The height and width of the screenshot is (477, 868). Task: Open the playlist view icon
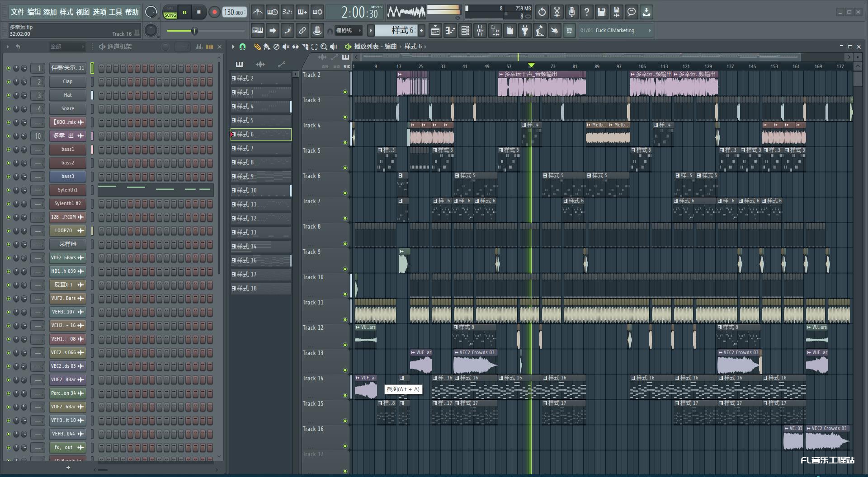(435, 31)
